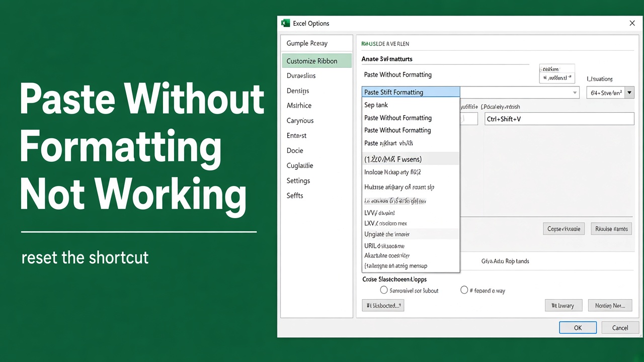
Task: Select the Hutnise amkary list entry
Action: tap(411, 187)
